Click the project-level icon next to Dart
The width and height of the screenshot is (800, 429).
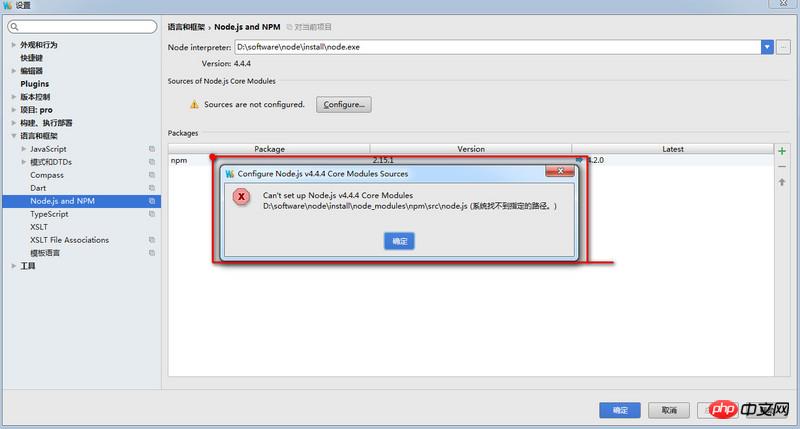(x=152, y=188)
